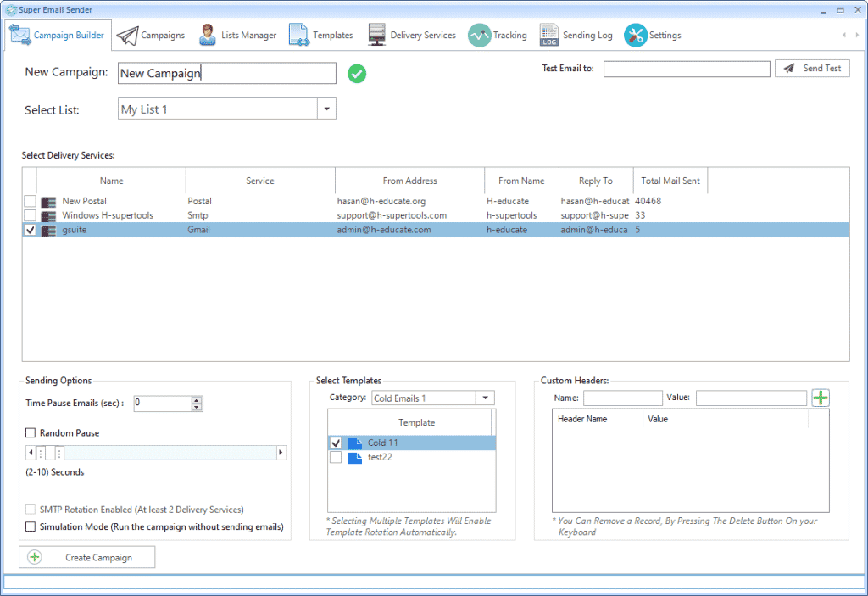868x596 pixels.
Task: Open the Campaigns tab icon
Action: (129, 35)
